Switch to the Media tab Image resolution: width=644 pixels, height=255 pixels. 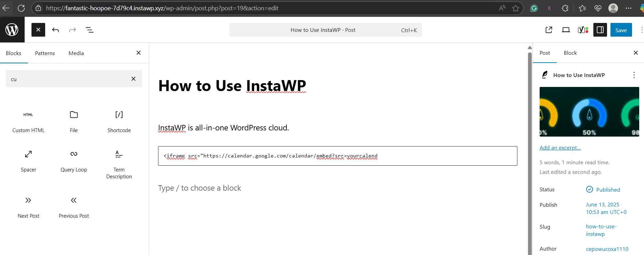76,53
